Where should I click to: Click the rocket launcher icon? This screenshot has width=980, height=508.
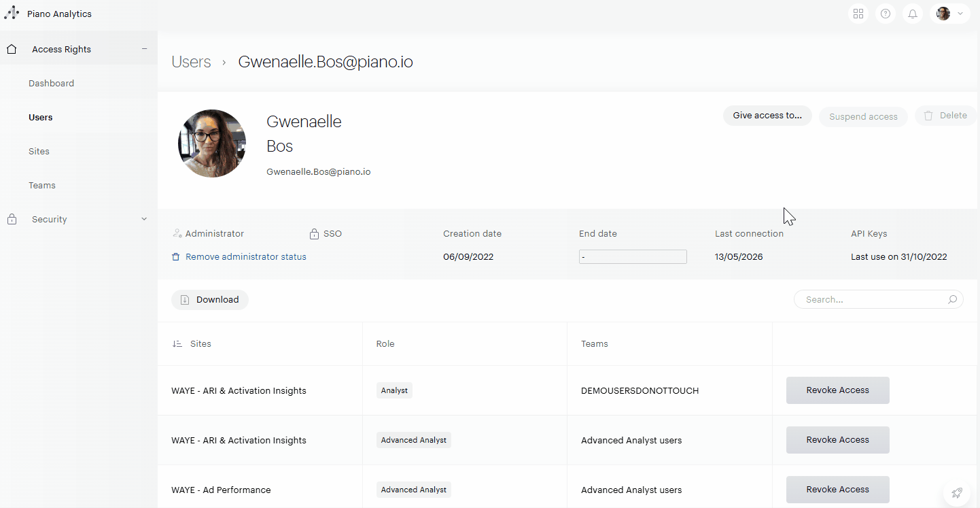coord(957,493)
